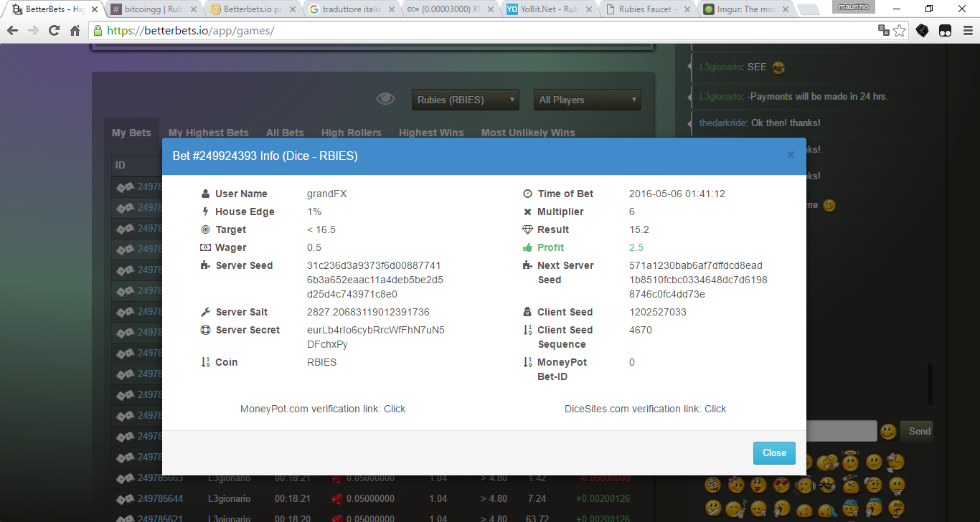Switch to the Rubies Faucet browser tab
980x522 pixels.
coord(648,10)
